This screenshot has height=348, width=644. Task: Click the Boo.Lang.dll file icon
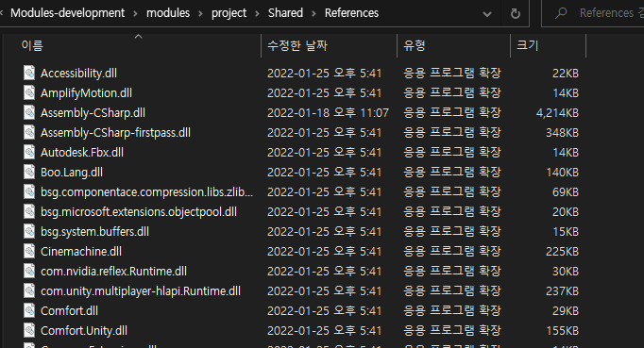[29, 172]
